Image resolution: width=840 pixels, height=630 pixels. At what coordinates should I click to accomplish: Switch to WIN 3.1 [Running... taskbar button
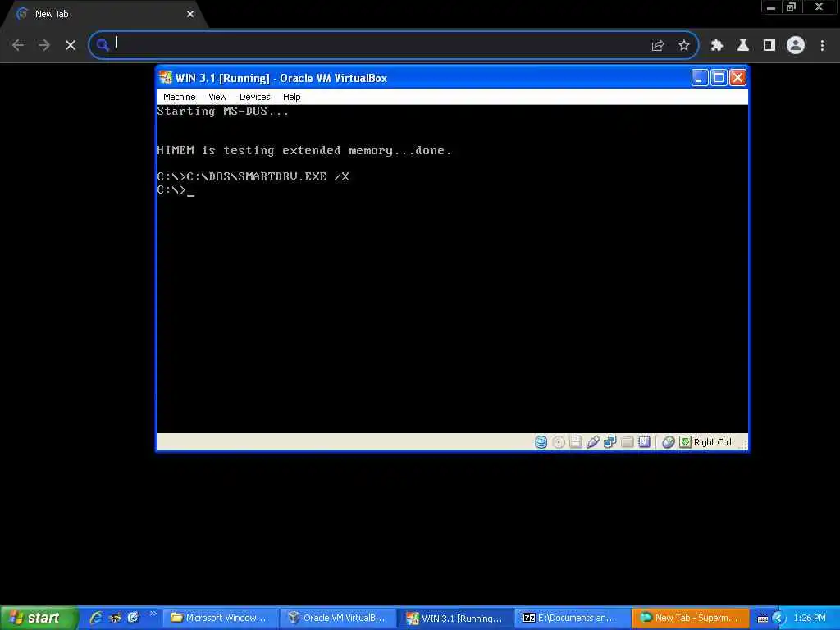pyautogui.click(x=456, y=619)
